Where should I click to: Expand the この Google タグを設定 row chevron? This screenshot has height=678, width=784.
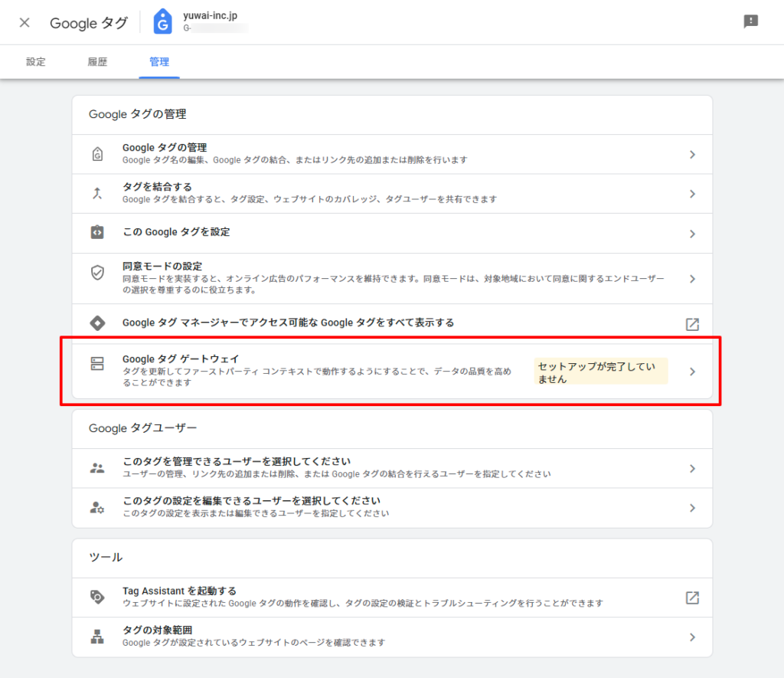692,234
